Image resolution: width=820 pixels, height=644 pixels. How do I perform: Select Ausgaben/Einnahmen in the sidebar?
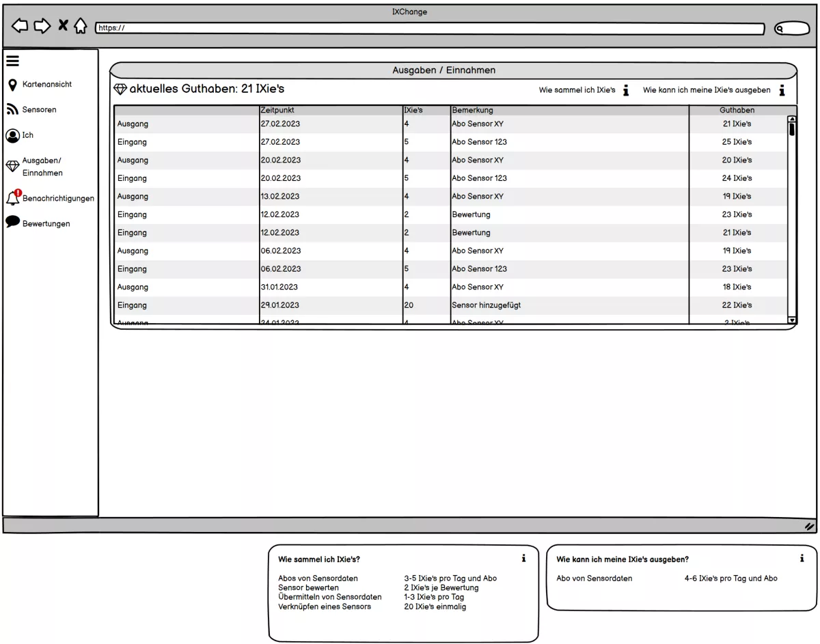pyautogui.click(x=41, y=167)
